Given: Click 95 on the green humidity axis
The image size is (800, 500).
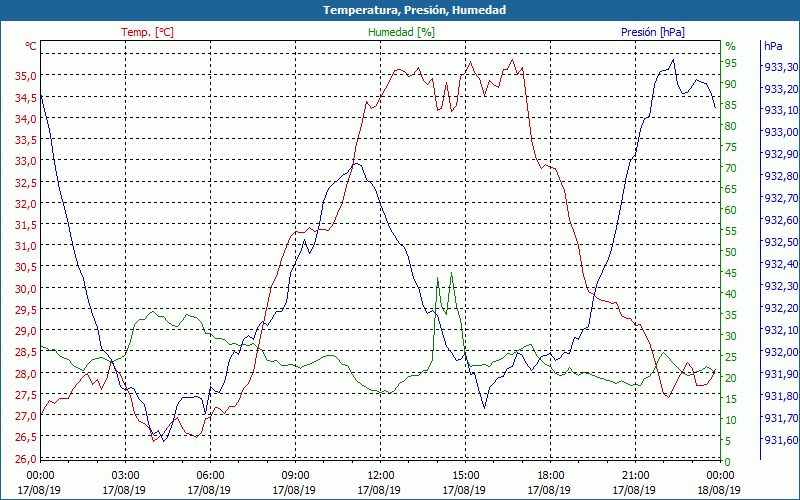Looking at the screenshot, I should (x=731, y=63).
